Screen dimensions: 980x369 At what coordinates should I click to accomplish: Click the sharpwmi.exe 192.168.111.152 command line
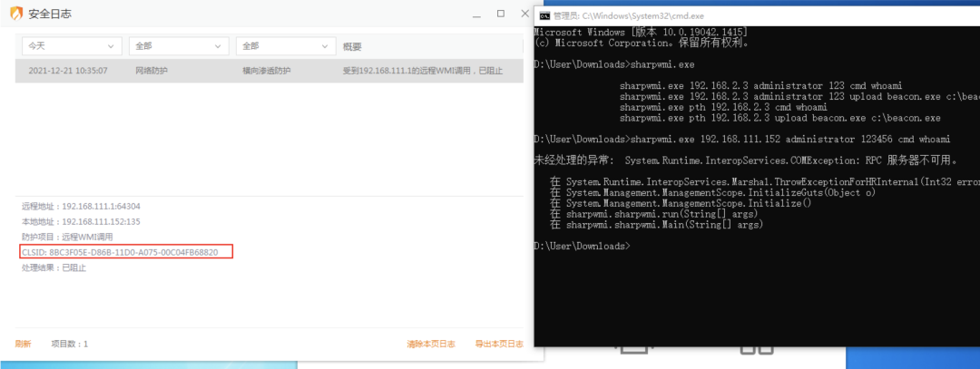tap(742, 139)
